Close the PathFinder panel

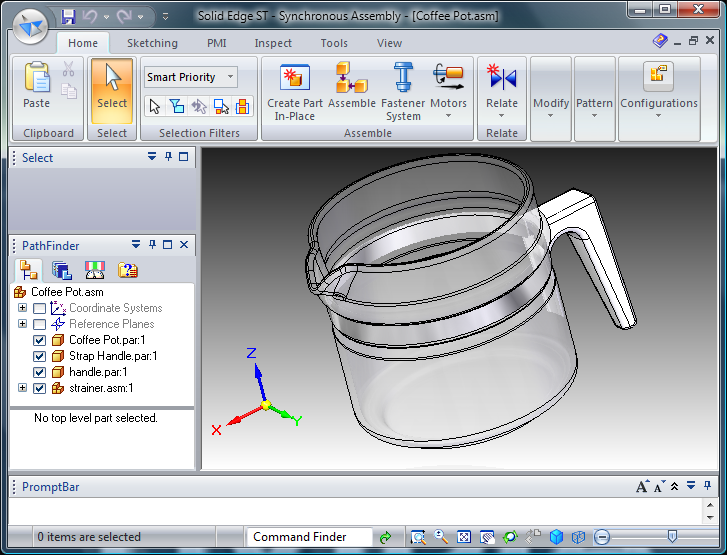coord(184,244)
